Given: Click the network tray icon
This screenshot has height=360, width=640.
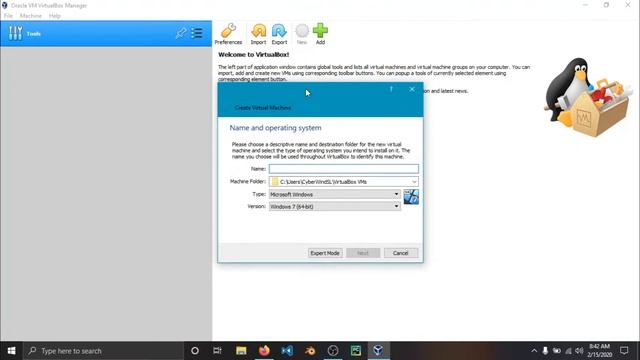Looking at the screenshot, I should tap(568, 351).
